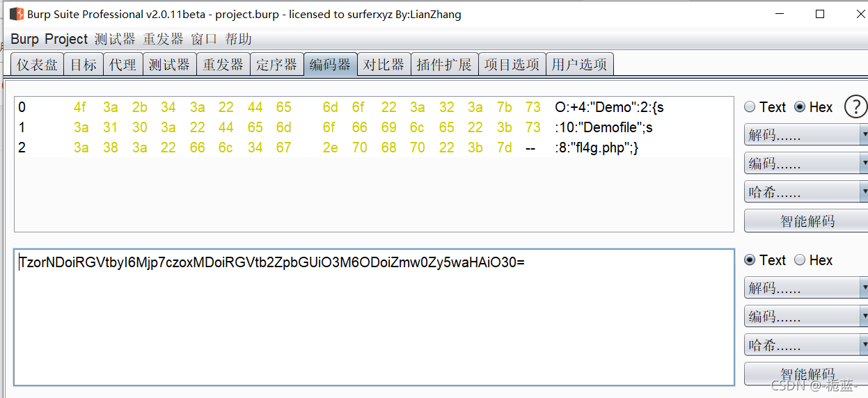This screenshot has width=868, height=398.
Task: Switch to the 对比器 tab
Action: (384, 64)
